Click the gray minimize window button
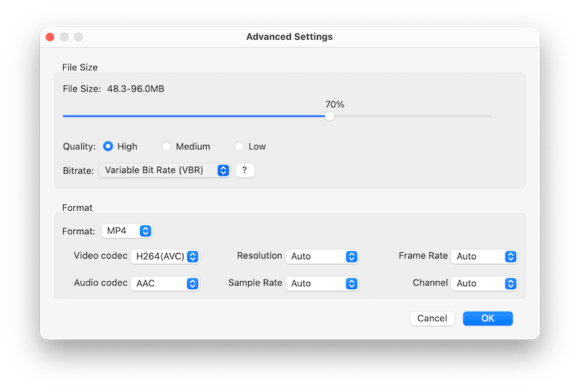Image resolution: width=580 pixels, height=392 pixels. click(65, 37)
